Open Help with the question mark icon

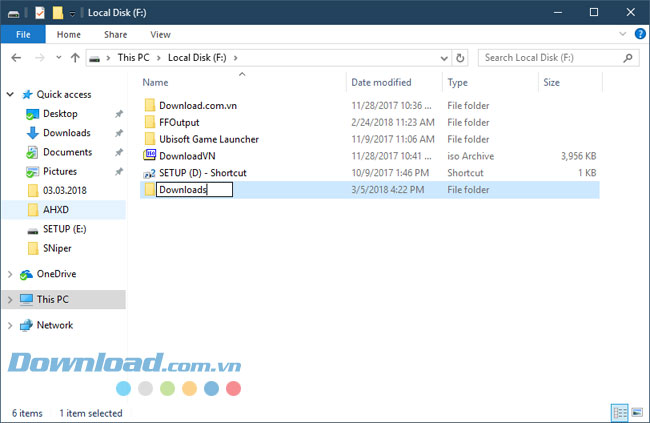coord(640,34)
